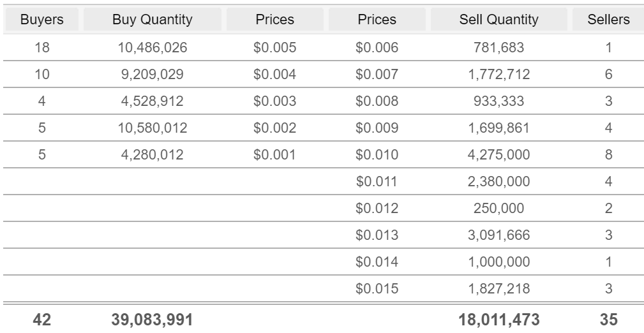Click the total sellers count 35
This screenshot has width=644, height=333.
point(608,320)
